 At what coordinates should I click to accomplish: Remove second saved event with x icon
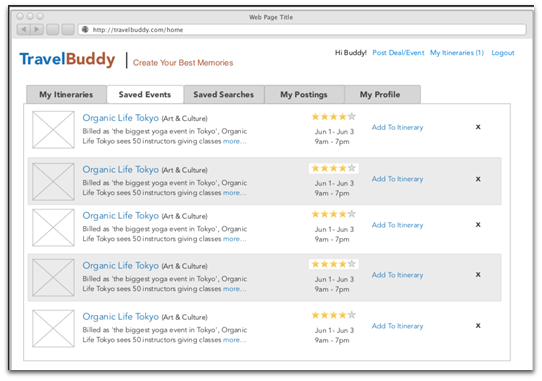pos(478,179)
